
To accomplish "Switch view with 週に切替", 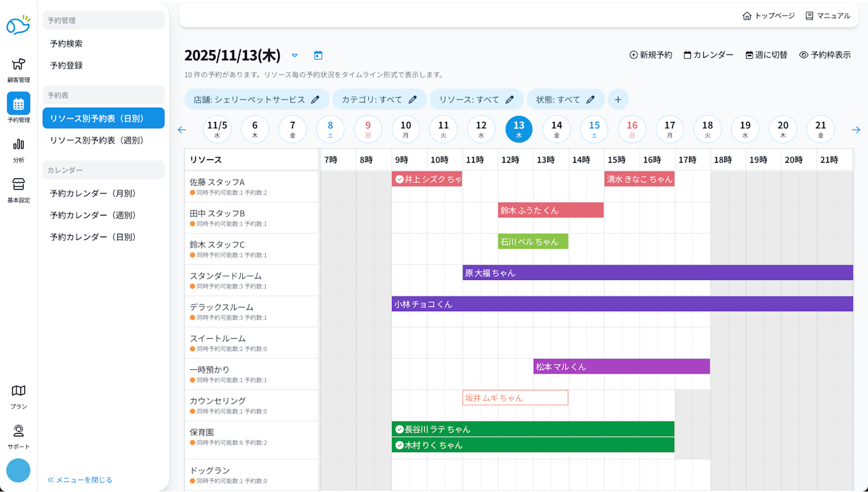I will coord(766,55).
